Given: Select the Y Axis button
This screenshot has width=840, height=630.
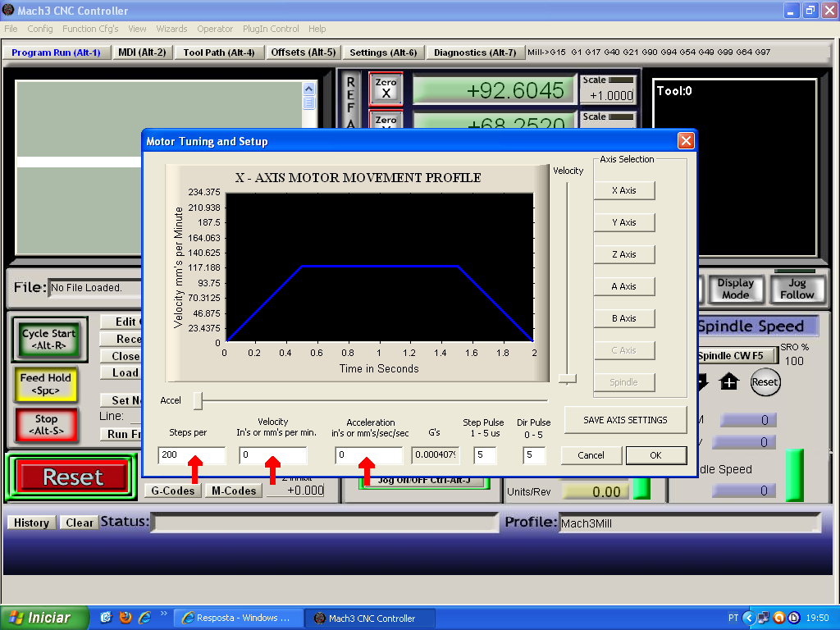Looking at the screenshot, I should 624,222.
